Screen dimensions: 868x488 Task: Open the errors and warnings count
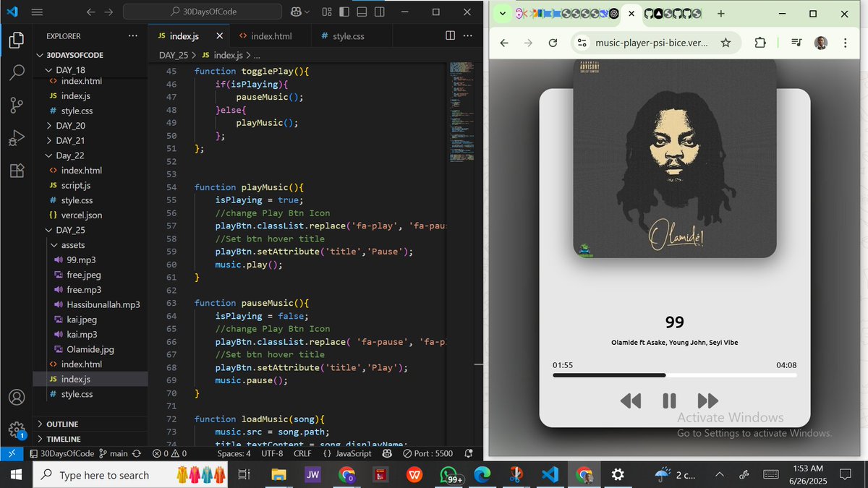[x=169, y=453]
